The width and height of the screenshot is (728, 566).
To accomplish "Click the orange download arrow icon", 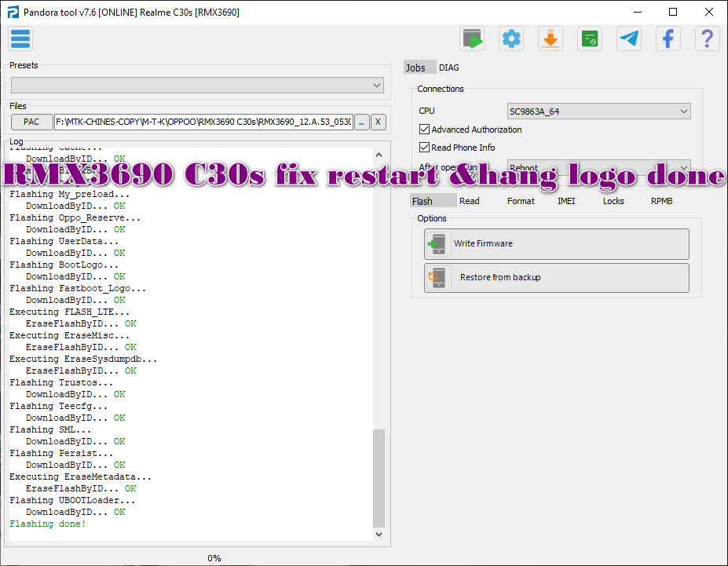I will coord(551,38).
